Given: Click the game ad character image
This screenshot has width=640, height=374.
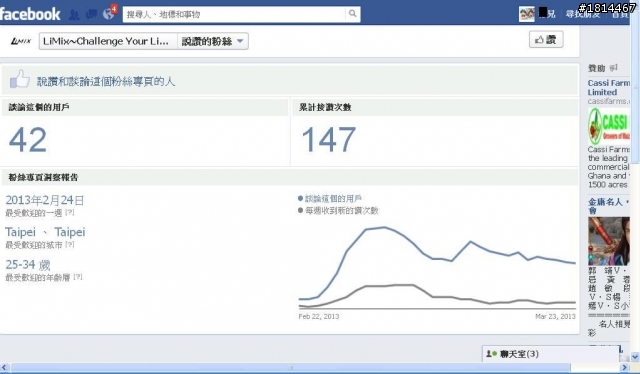Looking at the screenshot, I should [609, 241].
